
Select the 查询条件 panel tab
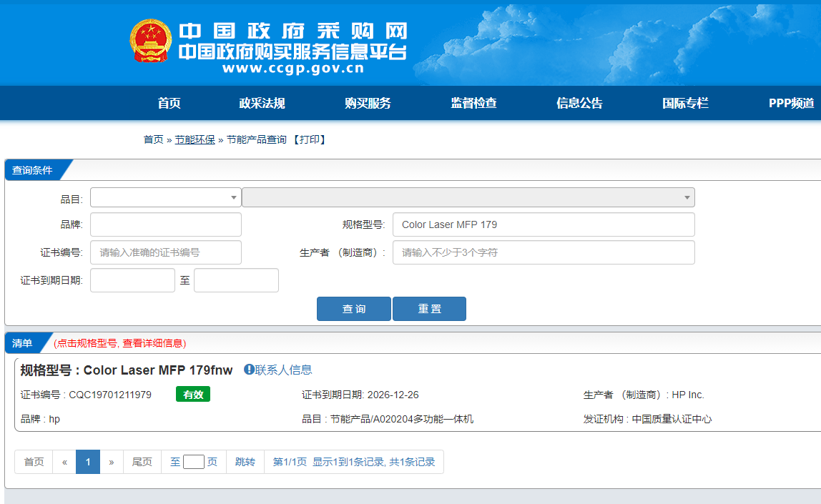point(32,170)
